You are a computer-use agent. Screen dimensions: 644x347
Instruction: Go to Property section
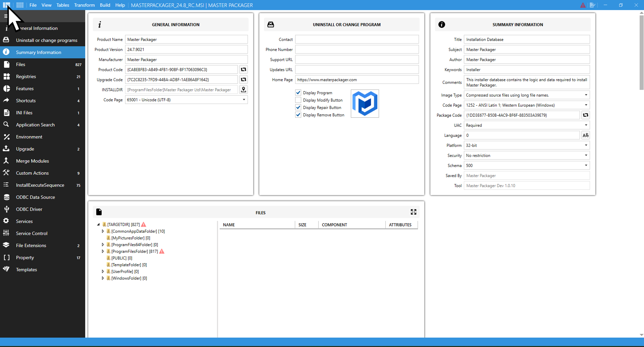pos(43,257)
